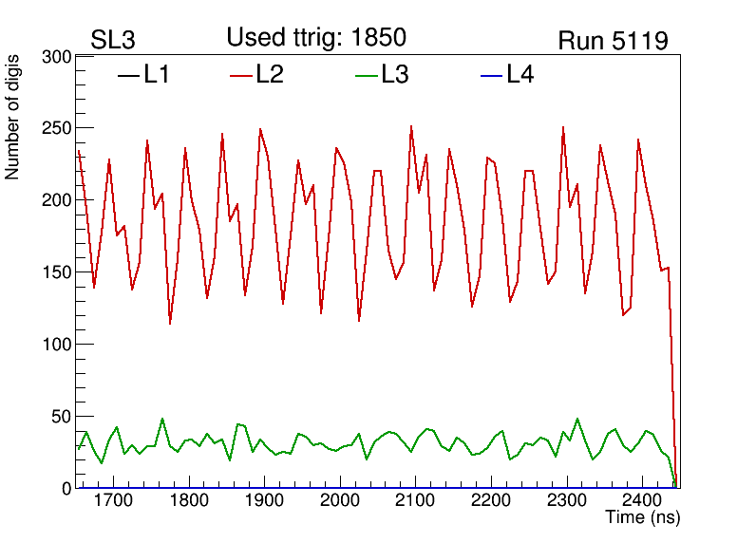Click the green L3 legend line sample
The width and height of the screenshot is (756, 543).
(366, 76)
